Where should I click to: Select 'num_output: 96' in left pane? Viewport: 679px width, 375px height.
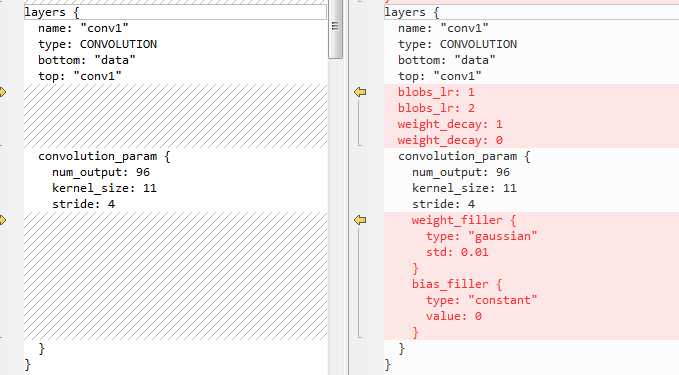pos(101,172)
